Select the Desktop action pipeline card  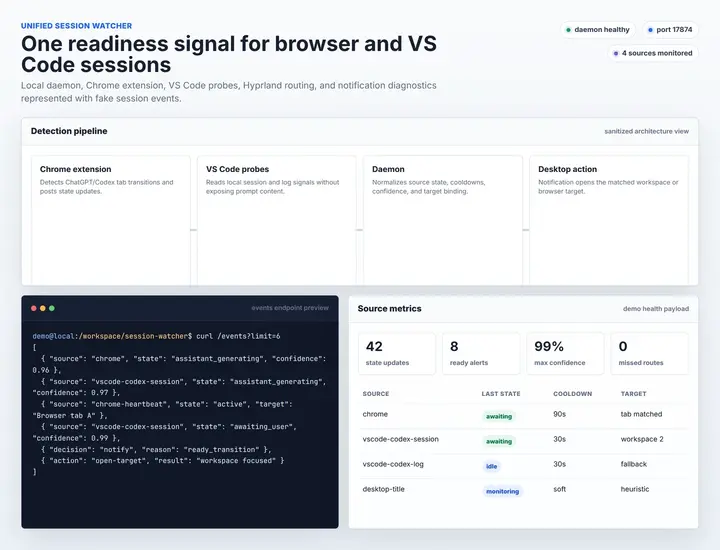(609, 220)
